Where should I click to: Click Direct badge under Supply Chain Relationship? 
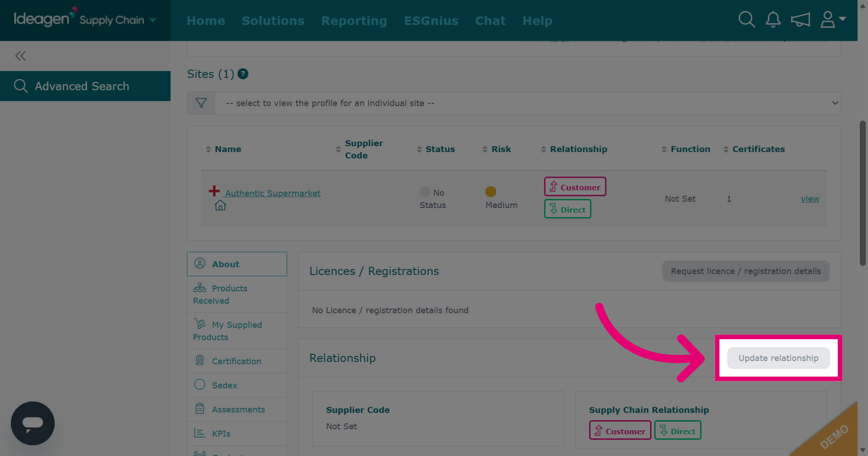(678, 430)
